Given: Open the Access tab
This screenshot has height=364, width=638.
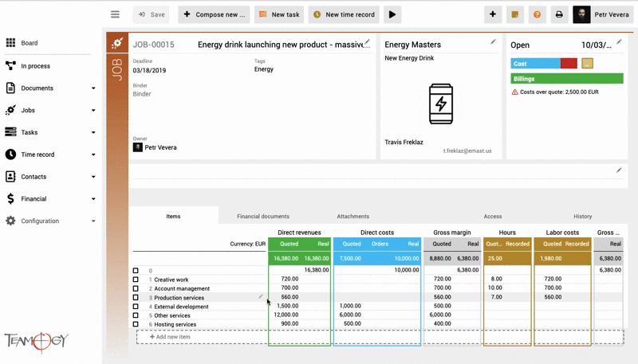Looking at the screenshot, I should [492, 216].
